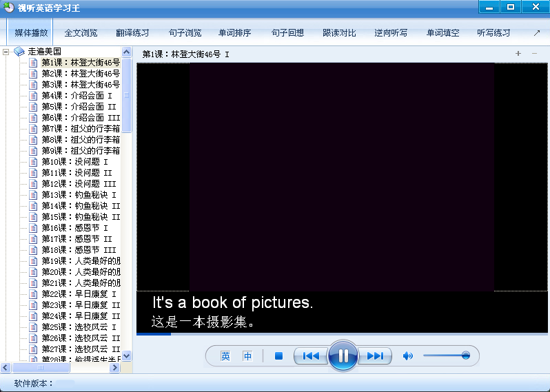The height and width of the screenshot is (392, 550).
Task: Click lesson list scroll-up arrow
Action: (x=127, y=52)
